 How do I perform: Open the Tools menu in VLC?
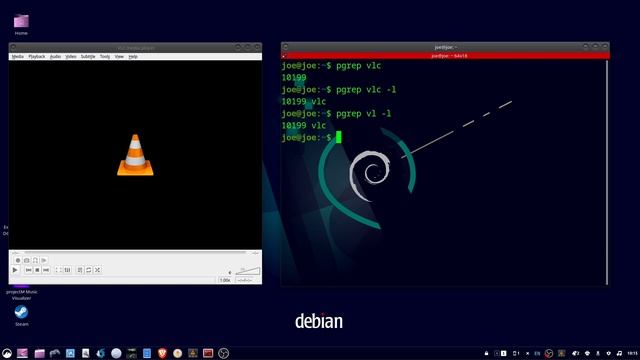pos(105,57)
